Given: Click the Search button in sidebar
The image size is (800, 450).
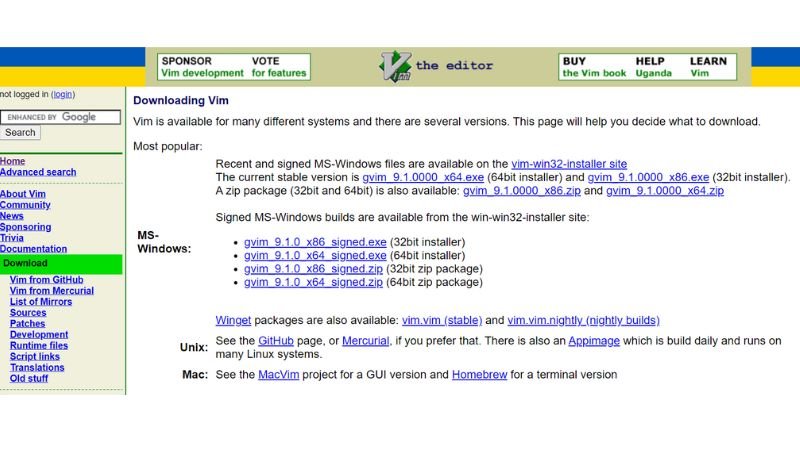Looking at the screenshot, I should click(x=20, y=132).
